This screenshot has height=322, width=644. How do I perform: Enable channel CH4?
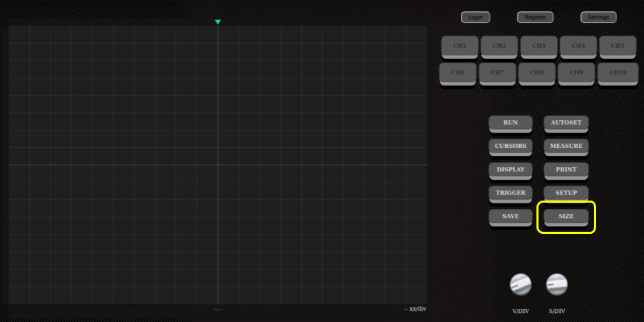pyautogui.click(x=578, y=47)
